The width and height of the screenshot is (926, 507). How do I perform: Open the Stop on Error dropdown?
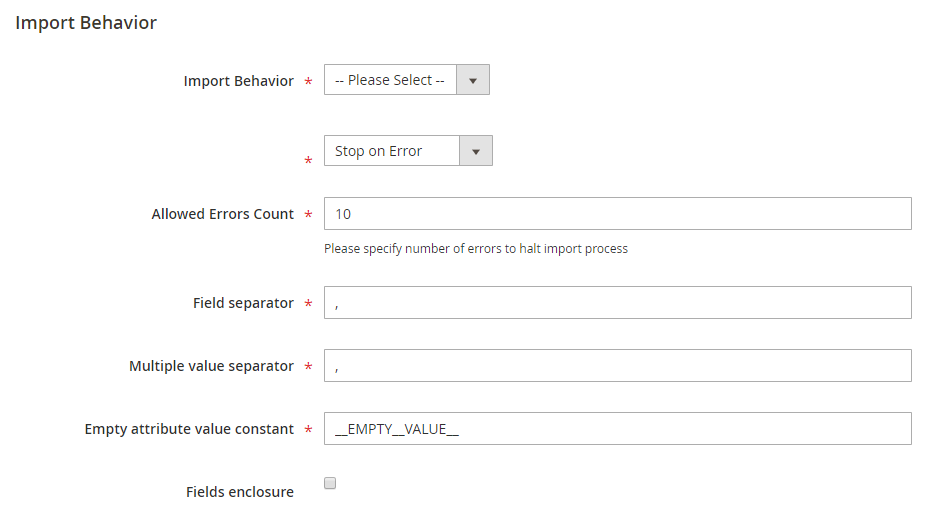pyautogui.click(x=408, y=151)
